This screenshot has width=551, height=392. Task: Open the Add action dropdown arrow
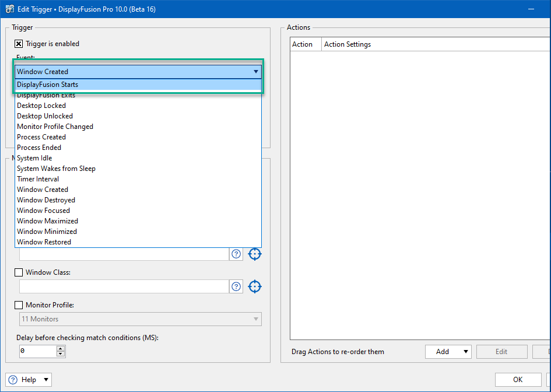[466, 352]
